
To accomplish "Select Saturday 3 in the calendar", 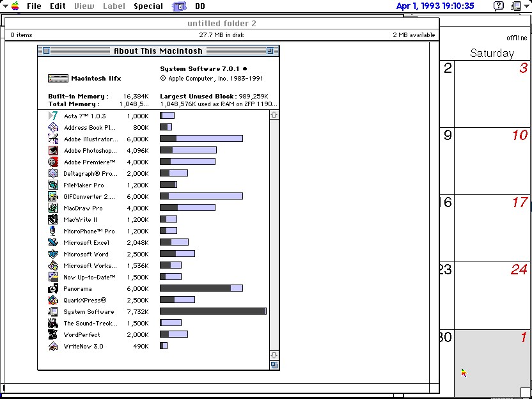I will (492, 94).
